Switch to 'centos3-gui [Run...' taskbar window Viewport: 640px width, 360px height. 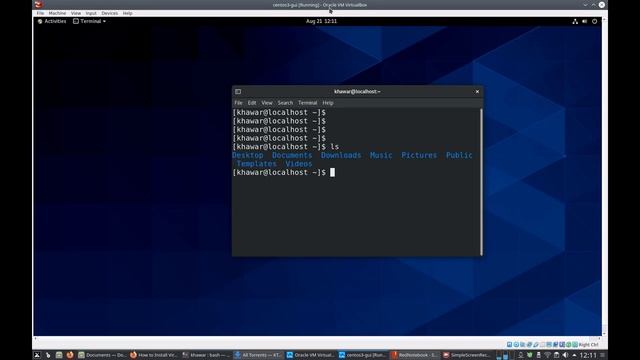[362, 355]
